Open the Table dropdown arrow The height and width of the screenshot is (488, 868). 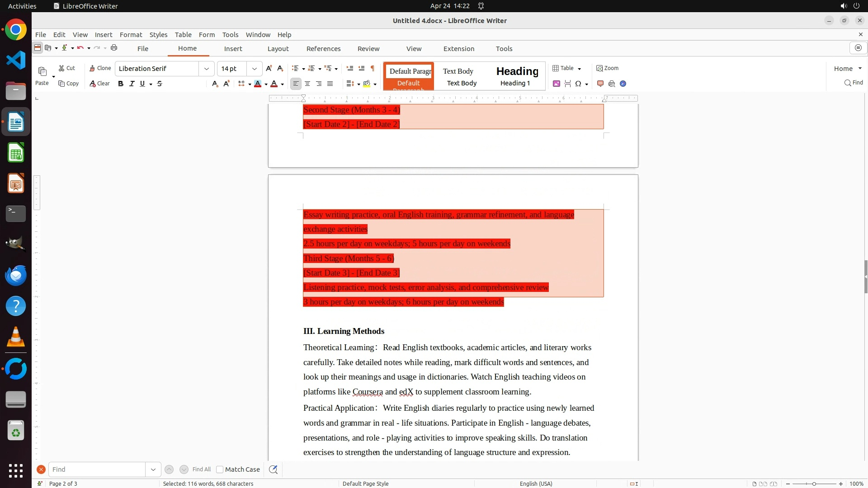(579, 69)
